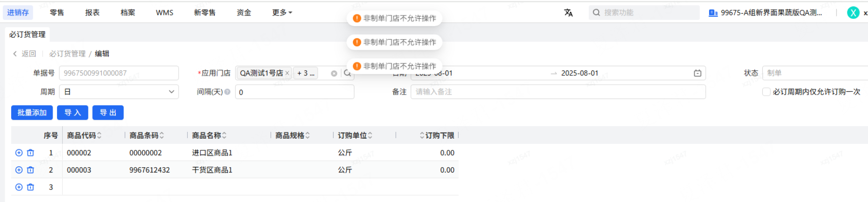This screenshot has height=202, width=868.
Task: Click the interval days help icon
Action: click(227, 92)
